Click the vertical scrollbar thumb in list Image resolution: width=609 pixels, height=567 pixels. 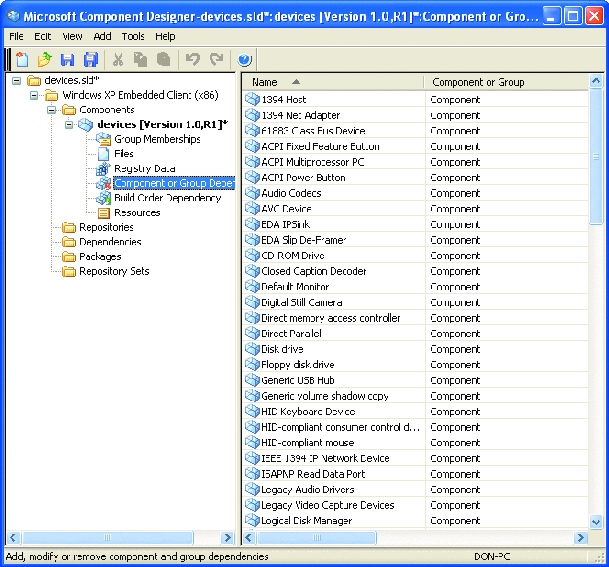pos(596,157)
